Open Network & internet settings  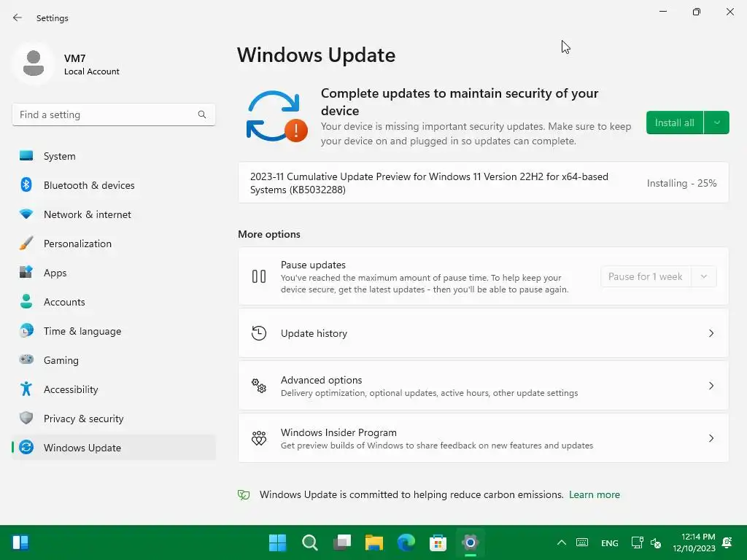pyautogui.click(x=114, y=214)
